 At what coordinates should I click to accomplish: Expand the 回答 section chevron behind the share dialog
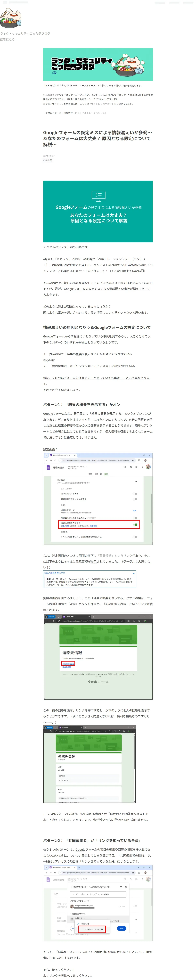136,920
